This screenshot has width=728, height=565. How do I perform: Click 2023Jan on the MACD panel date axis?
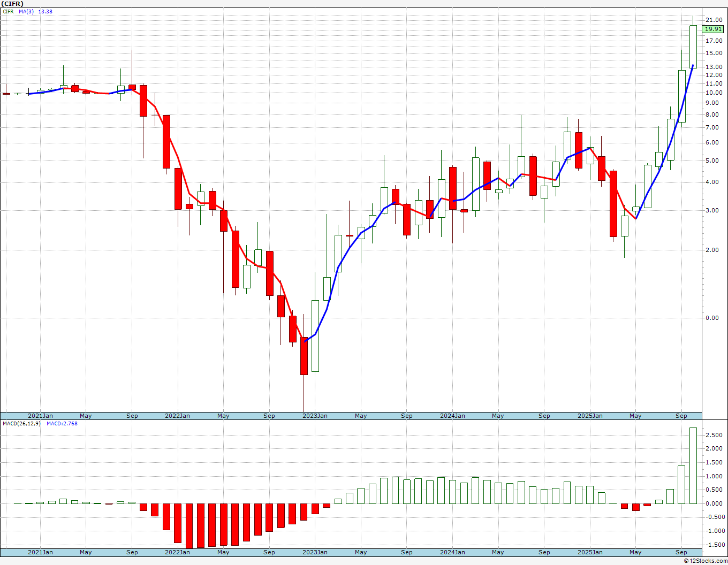315,552
